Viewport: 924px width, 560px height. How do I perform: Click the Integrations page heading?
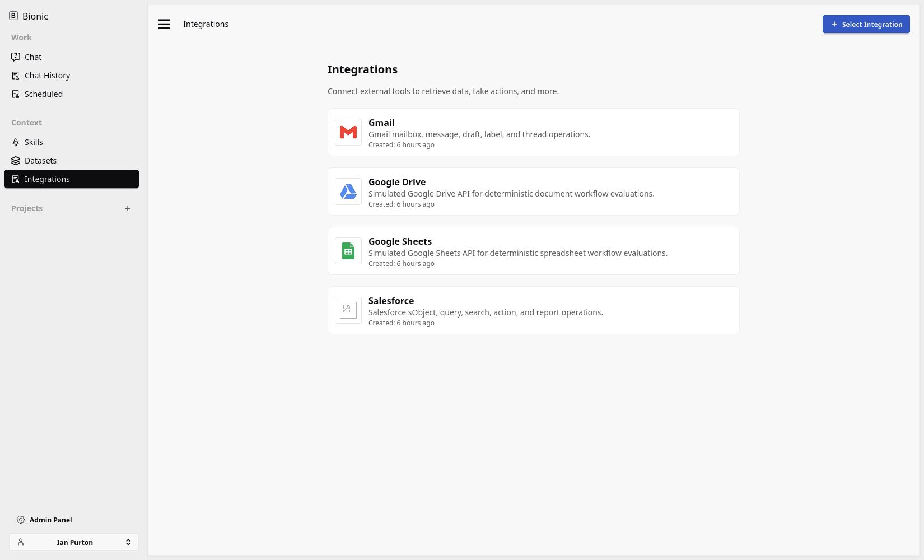362,69
